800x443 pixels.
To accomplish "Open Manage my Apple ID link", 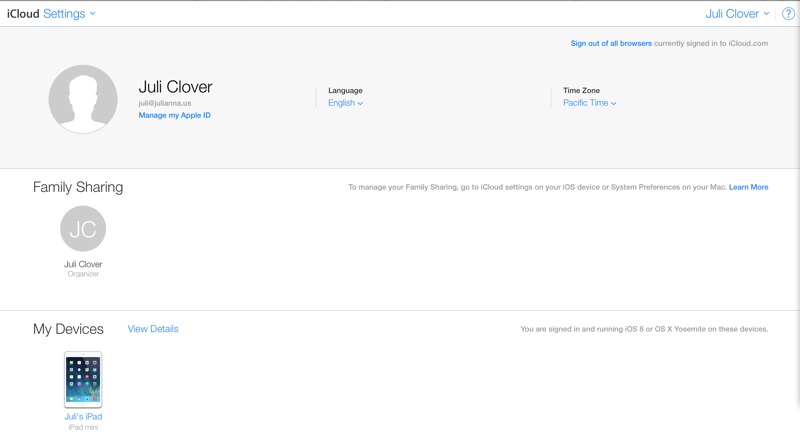I will tap(174, 115).
